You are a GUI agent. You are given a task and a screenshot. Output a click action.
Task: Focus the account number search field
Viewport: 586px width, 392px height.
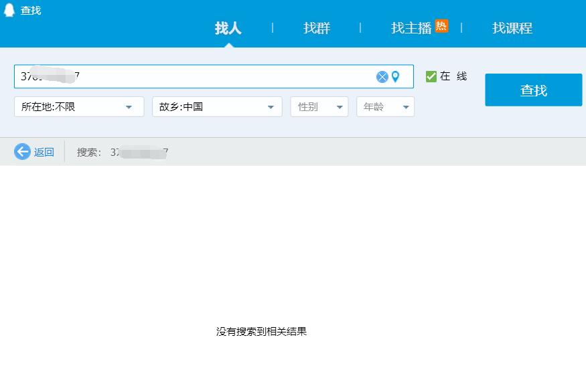194,77
